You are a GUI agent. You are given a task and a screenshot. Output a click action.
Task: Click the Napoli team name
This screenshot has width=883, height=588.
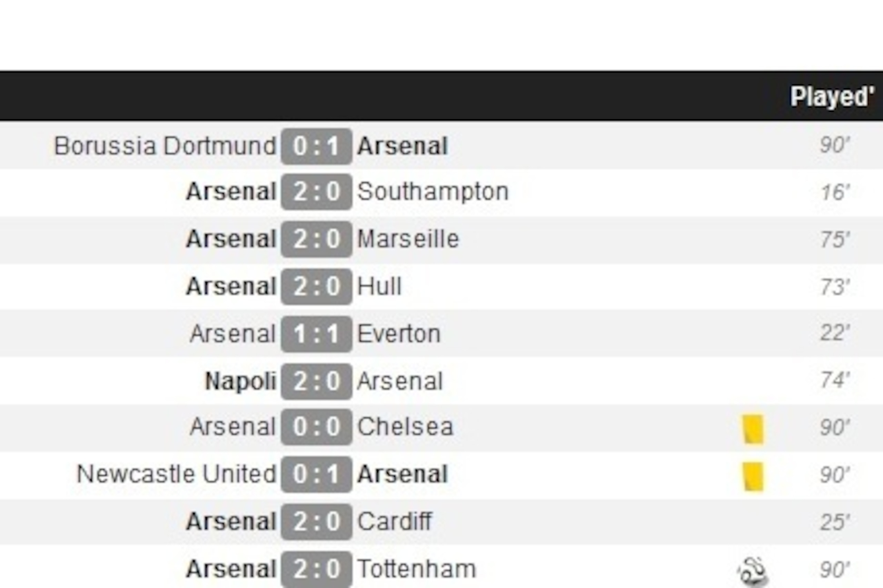(241, 382)
